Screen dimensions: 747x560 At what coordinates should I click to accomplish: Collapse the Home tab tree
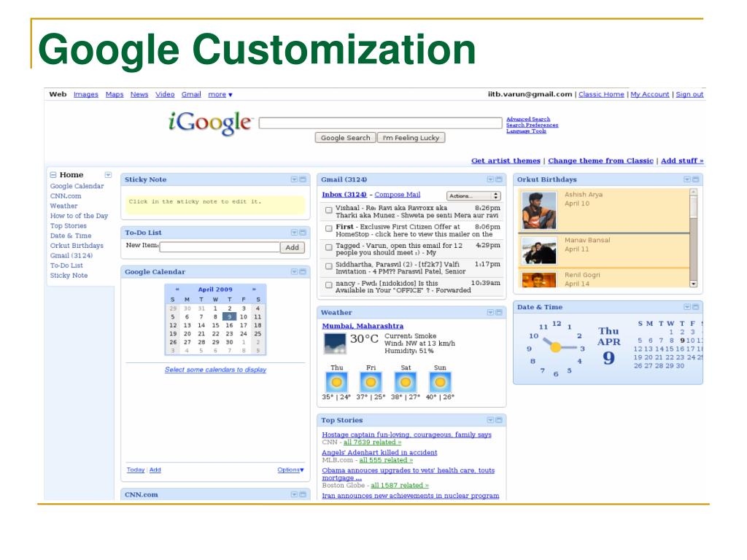coord(53,175)
